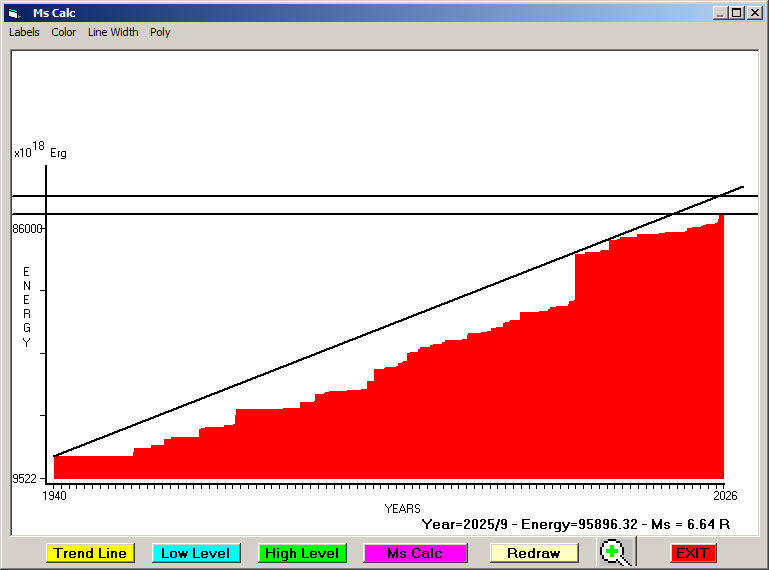Open the Color menu
The height and width of the screenshot is (570, 769).
point(64,32)
